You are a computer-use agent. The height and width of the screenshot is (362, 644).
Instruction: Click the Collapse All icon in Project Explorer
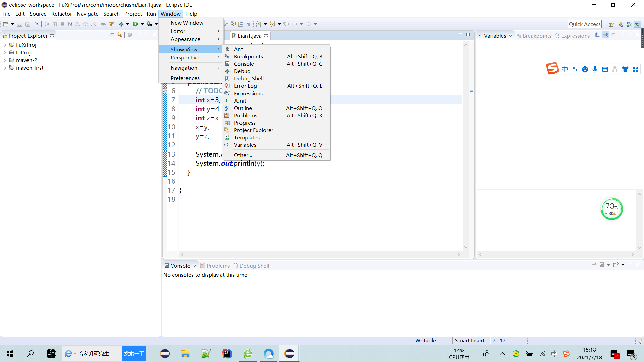point(112,35)
